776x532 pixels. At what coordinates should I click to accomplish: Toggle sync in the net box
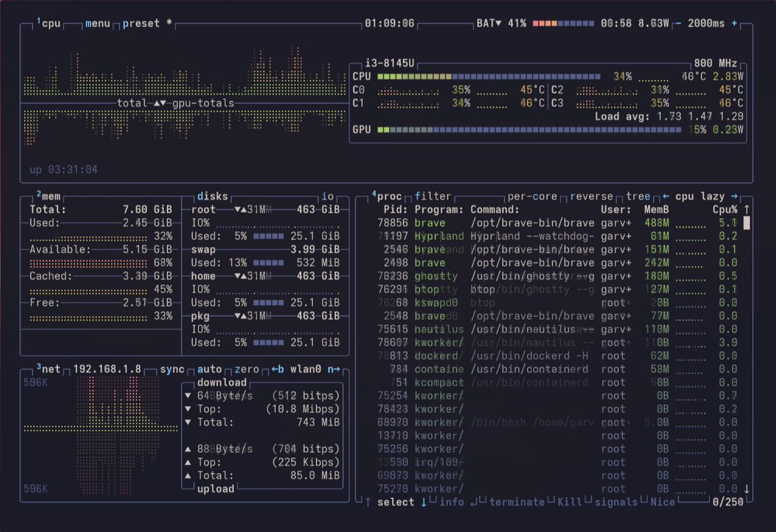[172, 369]
